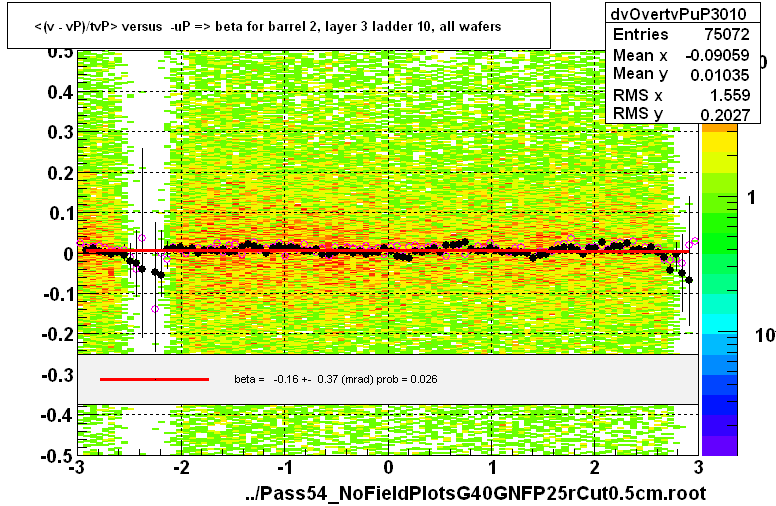Click the Mean y value 0.01035
Image resolution: width=776 pixels, height=506 pixels.
[720, 75]
